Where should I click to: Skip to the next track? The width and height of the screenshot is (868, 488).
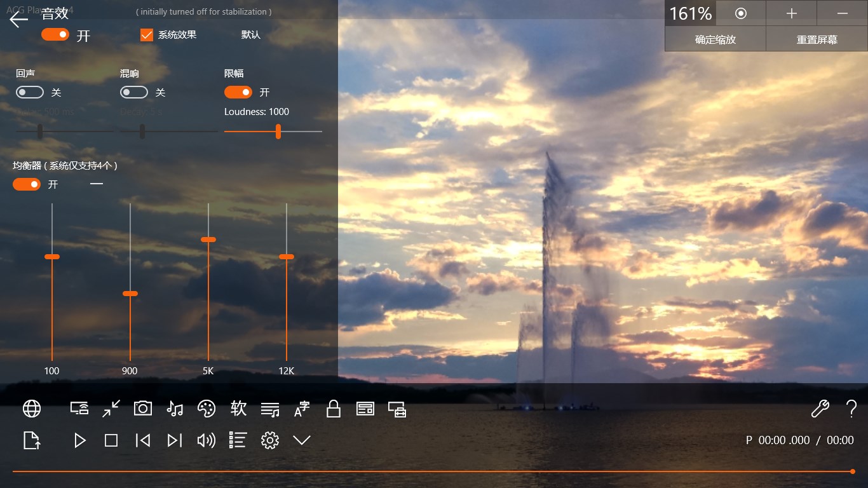pyautogui.click(x=175, y=440)
